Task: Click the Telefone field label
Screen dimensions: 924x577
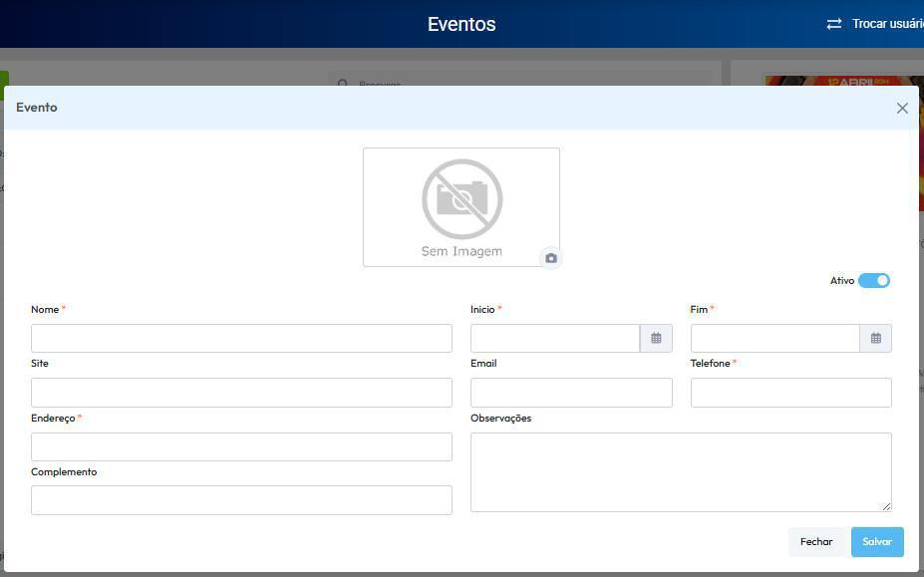Action: [710, 363]
